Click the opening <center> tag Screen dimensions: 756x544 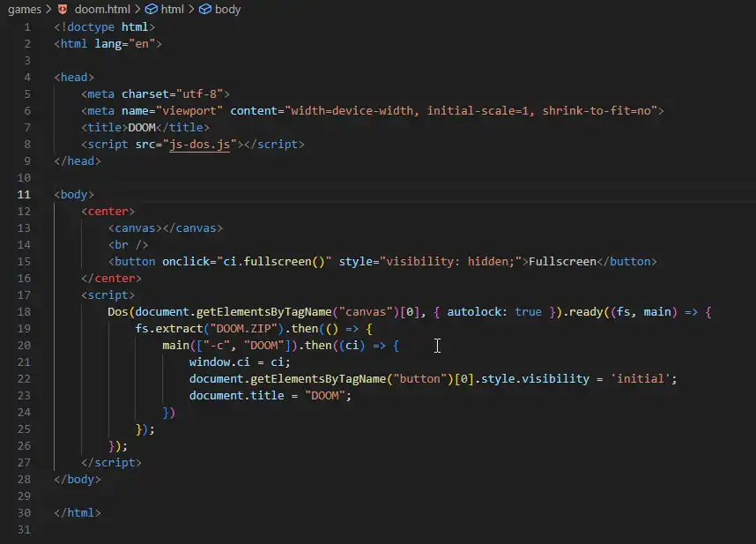[108, 212]
